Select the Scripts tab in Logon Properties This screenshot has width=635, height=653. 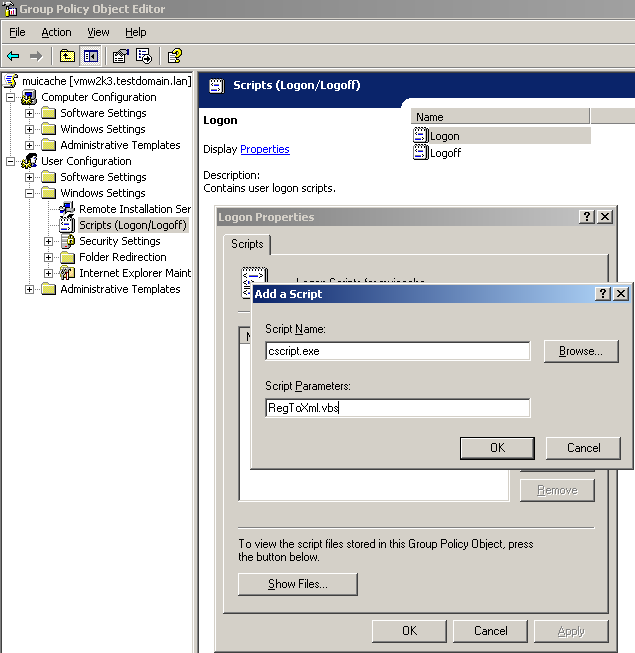pos(247,244)
